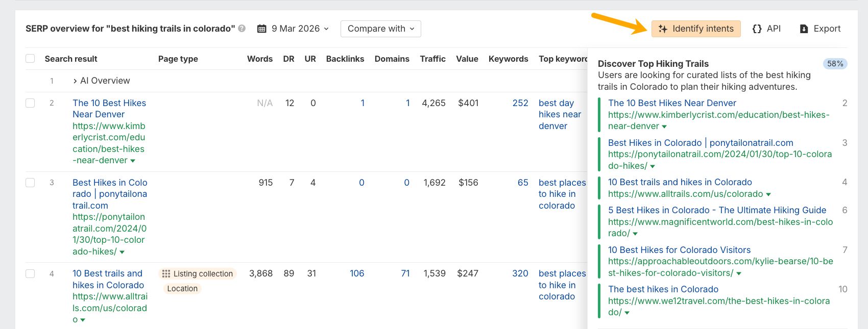Screen dimensions: 868x329
Task: Click the 58% intent share badge
Action: coord(835,64)
